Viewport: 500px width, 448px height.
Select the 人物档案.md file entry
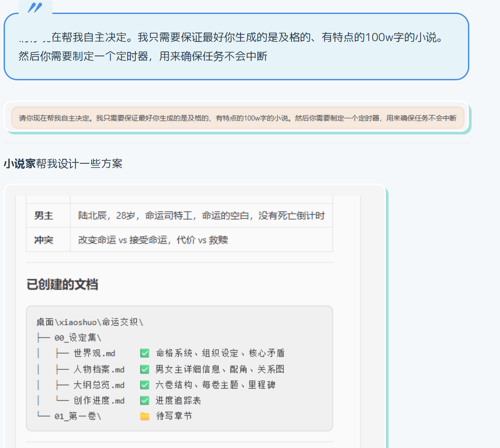[99, 369]
